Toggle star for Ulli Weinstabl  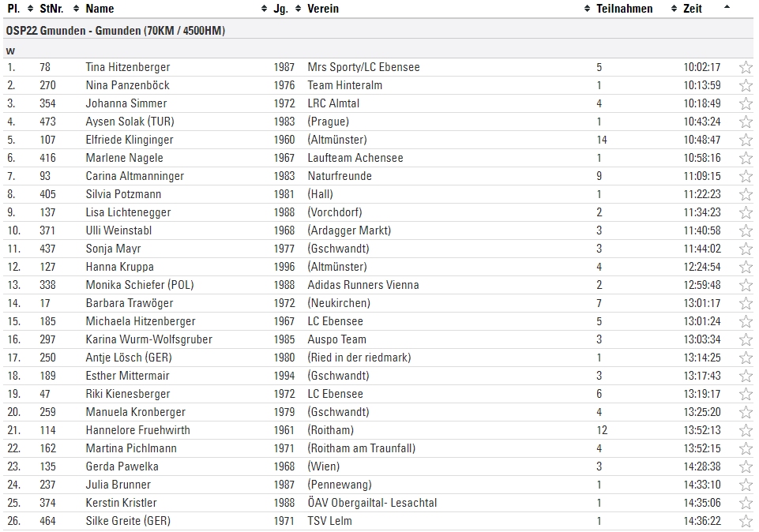(x=746, y=230)
